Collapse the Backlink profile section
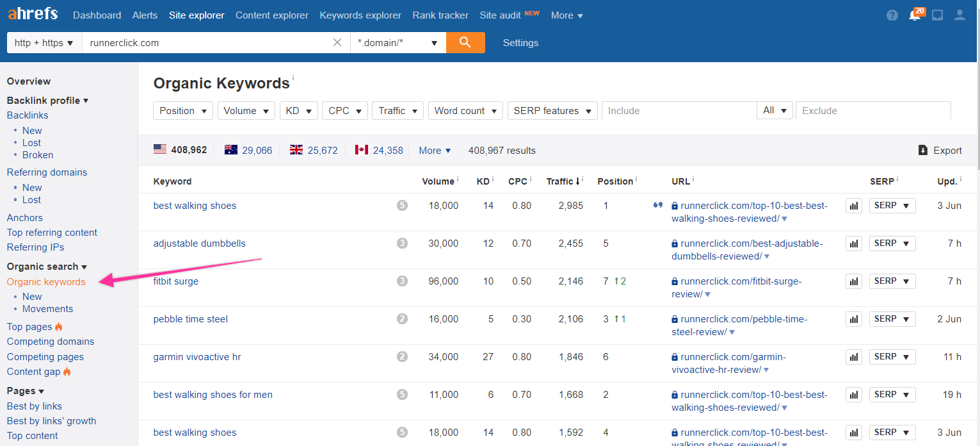The image size is (980, 446). 48,101
